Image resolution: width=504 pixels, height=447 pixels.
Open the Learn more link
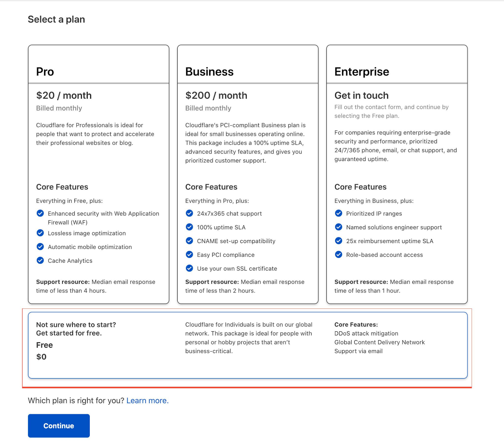(x=147, y=401)
